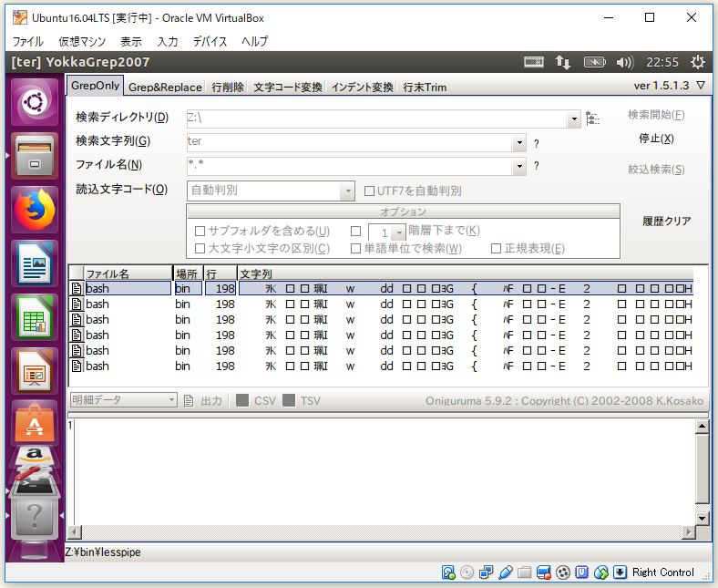Open the デバイス menu in VirtualBox
The image size is (718, 588).
210,41
